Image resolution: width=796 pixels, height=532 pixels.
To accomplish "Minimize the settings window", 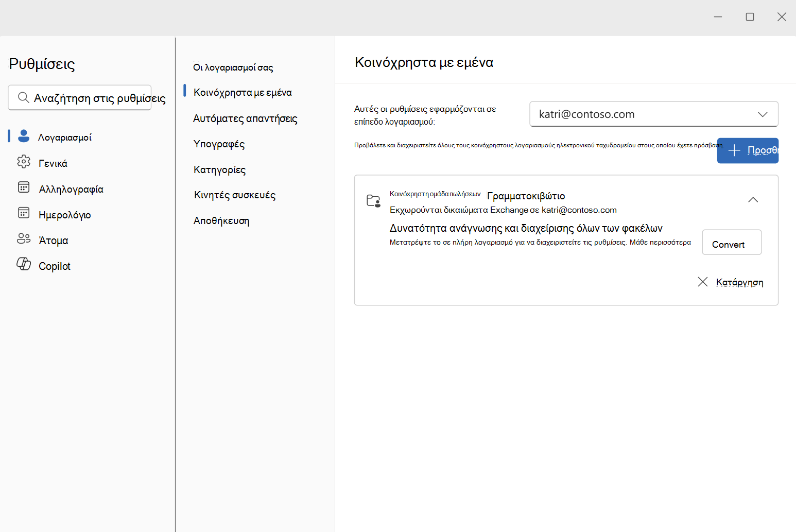I will pyautogui.click(x=718, y=17).
